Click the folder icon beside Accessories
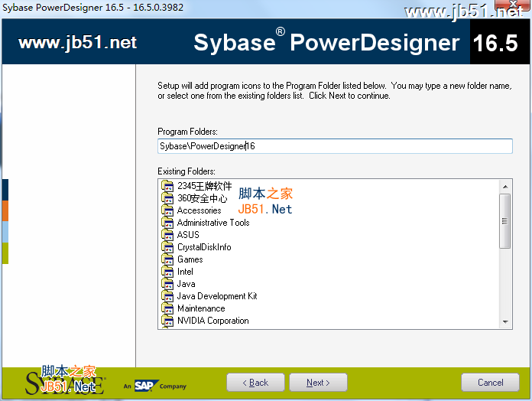This screenshot has height=401, width=532. pyautogui.click(x=167, y=210)
